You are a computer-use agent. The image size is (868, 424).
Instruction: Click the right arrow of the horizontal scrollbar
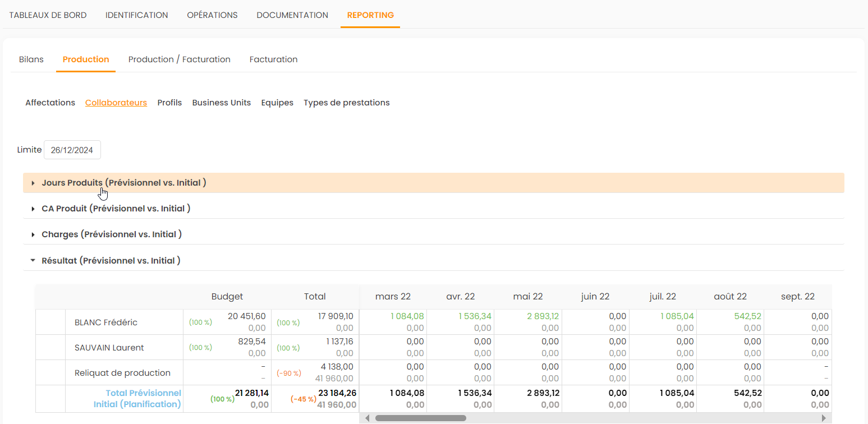click(x=824, y=418)
